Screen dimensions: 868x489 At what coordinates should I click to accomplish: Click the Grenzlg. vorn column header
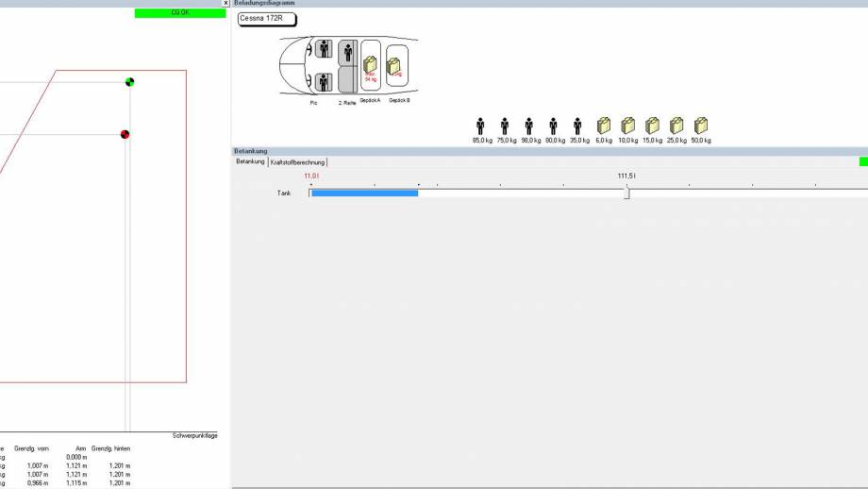(x=31, y=448)
